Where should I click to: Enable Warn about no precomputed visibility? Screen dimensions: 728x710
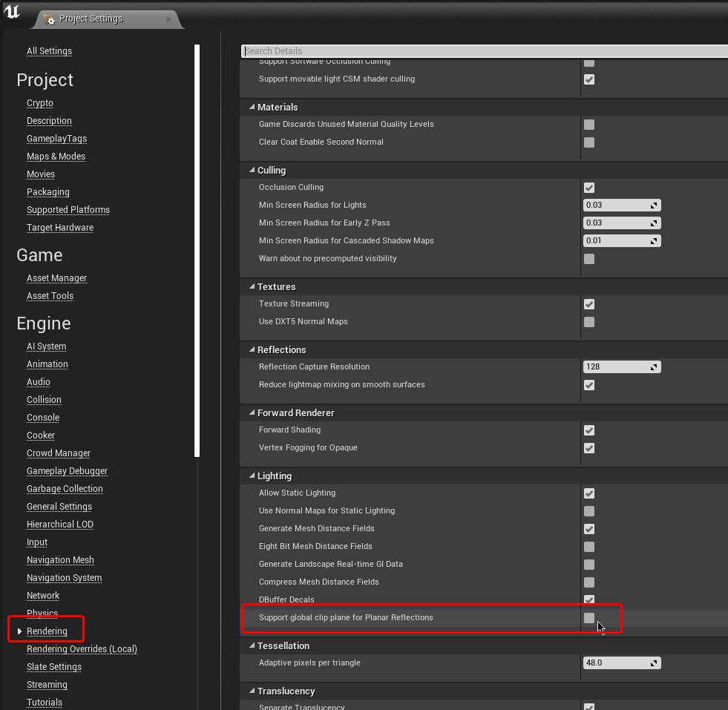tap(589, 259)
